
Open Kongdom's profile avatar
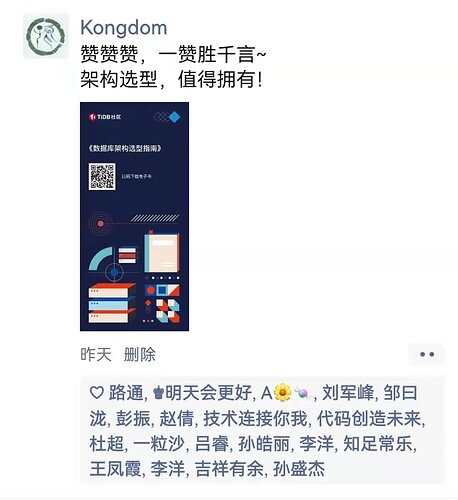point(45,36)
